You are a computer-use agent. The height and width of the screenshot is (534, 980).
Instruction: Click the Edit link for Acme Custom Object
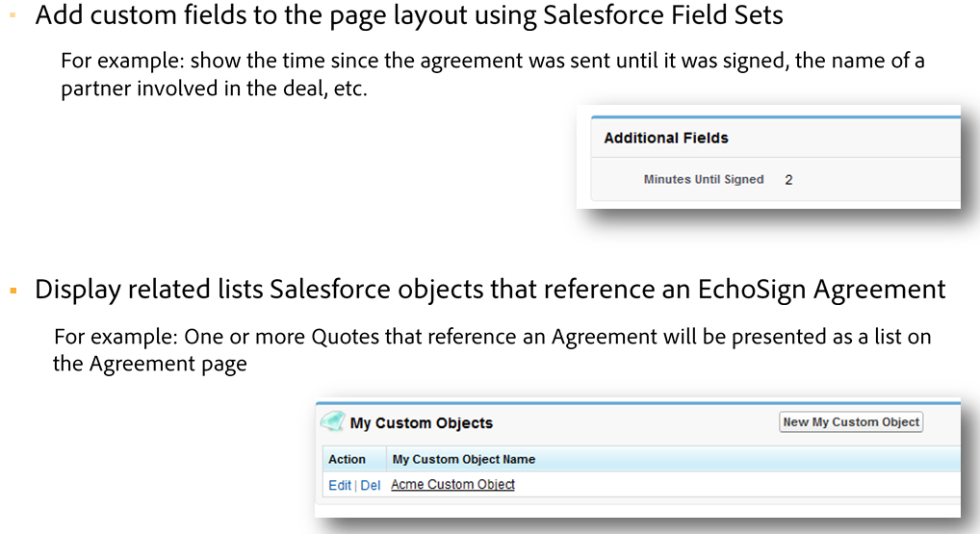(x=340, y=485)
